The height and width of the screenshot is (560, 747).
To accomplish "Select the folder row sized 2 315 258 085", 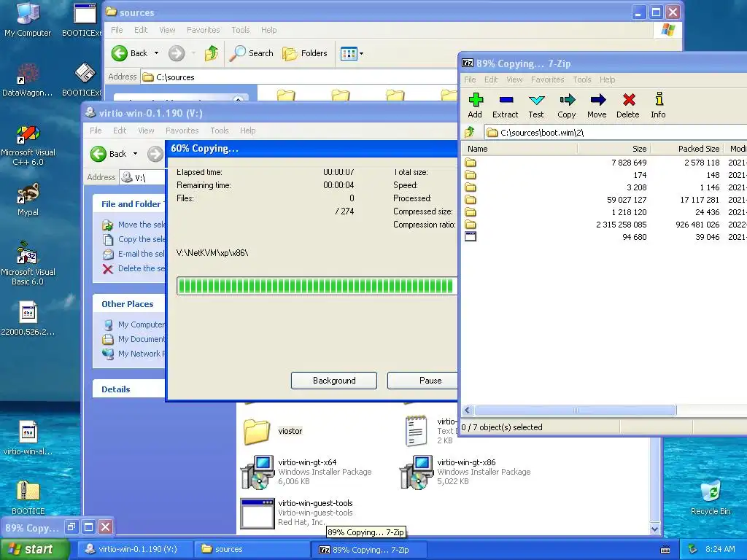I will tap(604, 225).
